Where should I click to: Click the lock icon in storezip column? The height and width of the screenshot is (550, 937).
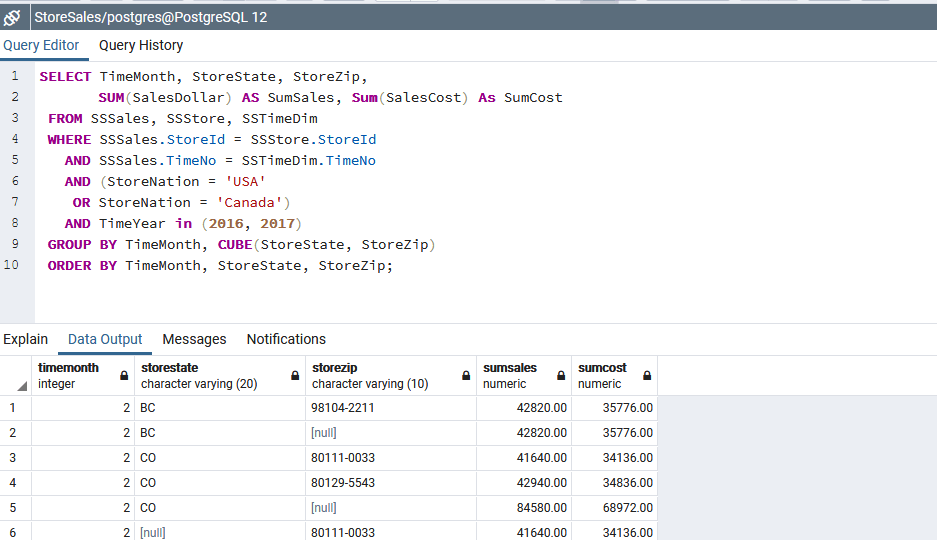coord(465,376)
